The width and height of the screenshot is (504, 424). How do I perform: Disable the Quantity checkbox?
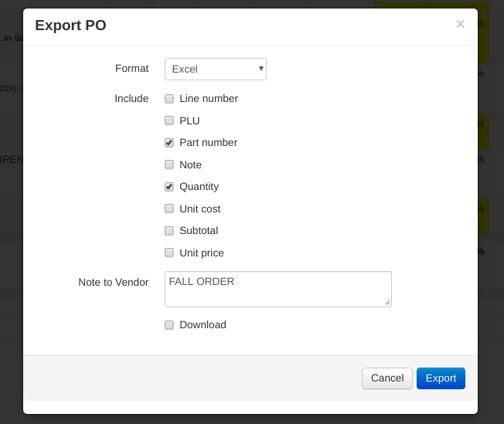169,187
